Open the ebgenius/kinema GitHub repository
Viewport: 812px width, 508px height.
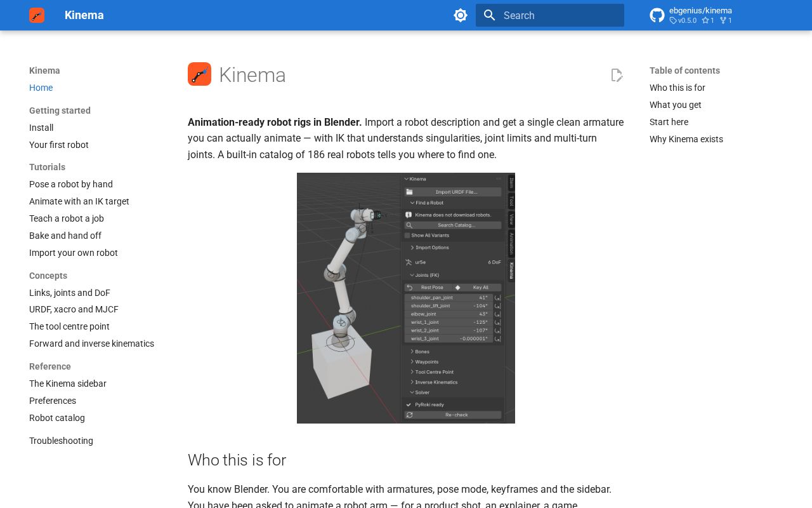pyautogui.click(x=691, y=15)
